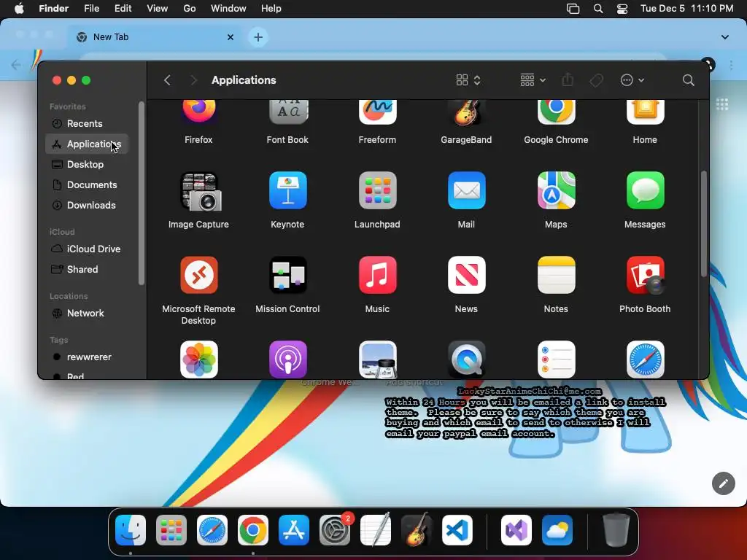Select the Photos app icon

pos(198,359)
